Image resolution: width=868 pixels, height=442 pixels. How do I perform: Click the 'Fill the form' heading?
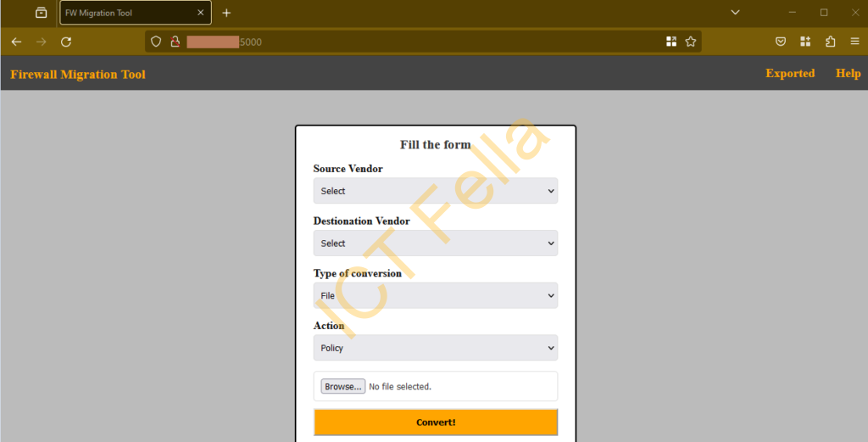coord(436,144)
